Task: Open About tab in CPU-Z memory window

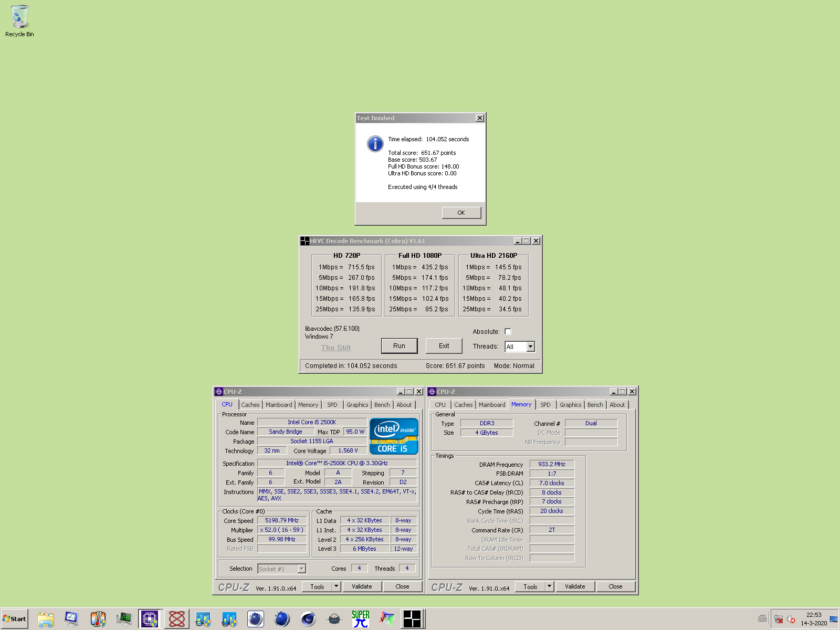Action: tap(617, 405)
